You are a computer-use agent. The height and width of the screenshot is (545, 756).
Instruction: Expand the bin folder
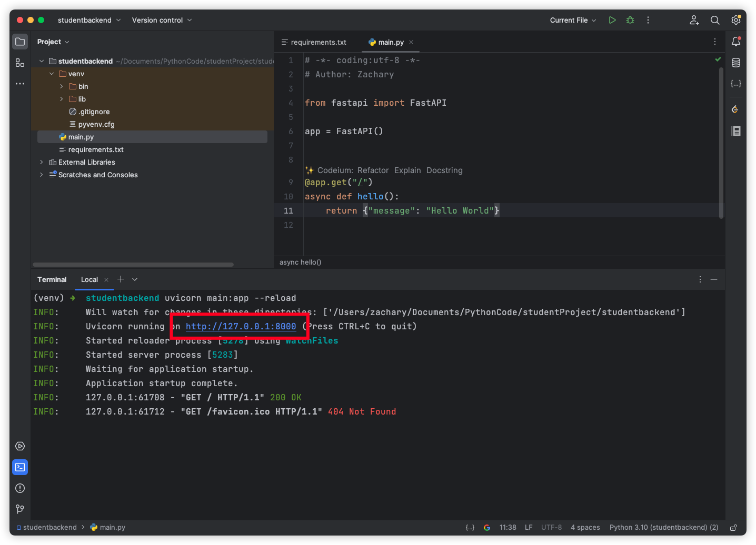click(62, 86)
